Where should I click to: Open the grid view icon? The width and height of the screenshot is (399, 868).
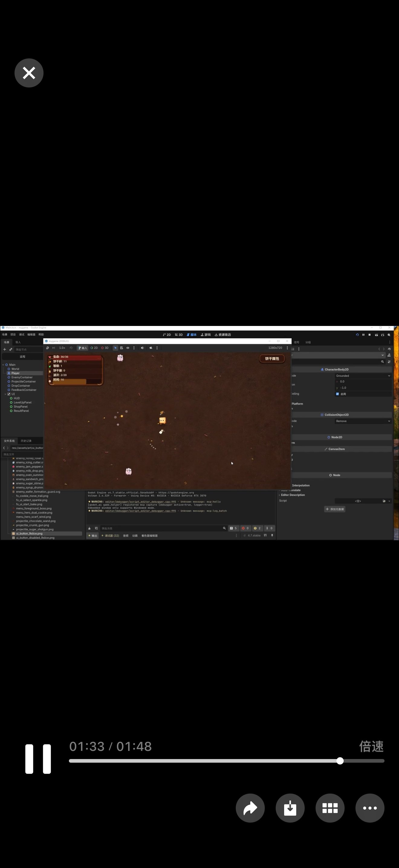coord(330,808)
